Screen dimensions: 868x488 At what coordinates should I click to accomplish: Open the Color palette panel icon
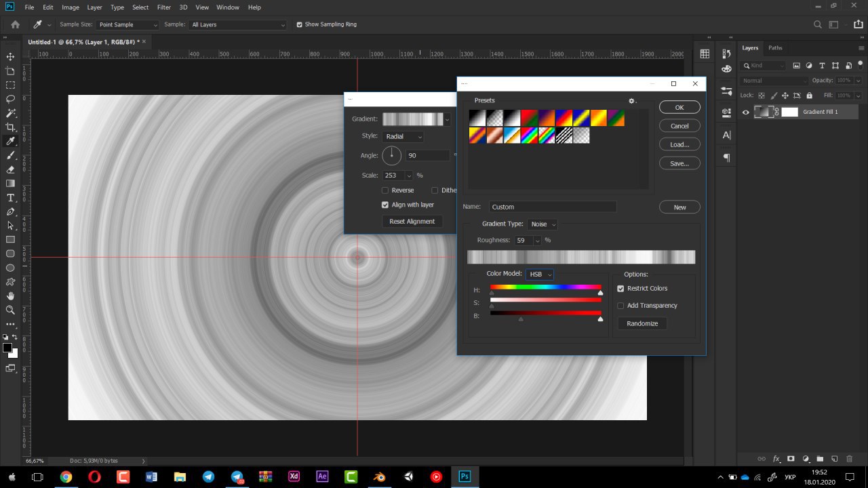726,68
